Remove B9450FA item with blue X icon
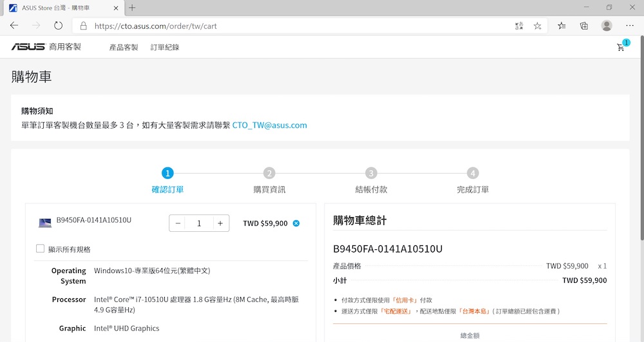This screenshot has height=342, width=644. click(296, 223)
